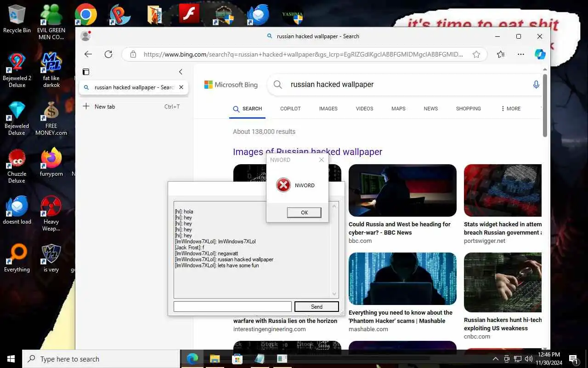Open the cnbc.com Russian hackers article
The image size is (588, 368).
[x=503, y=324]
